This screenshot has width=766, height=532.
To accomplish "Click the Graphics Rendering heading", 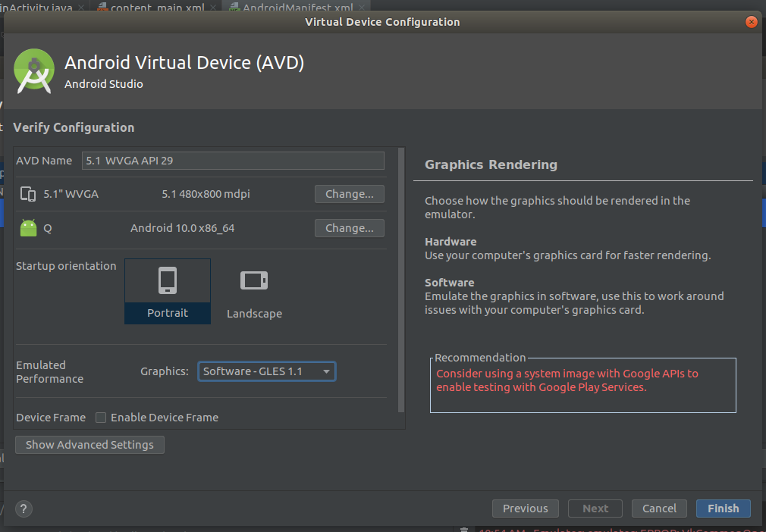I will tap(491, 164).
